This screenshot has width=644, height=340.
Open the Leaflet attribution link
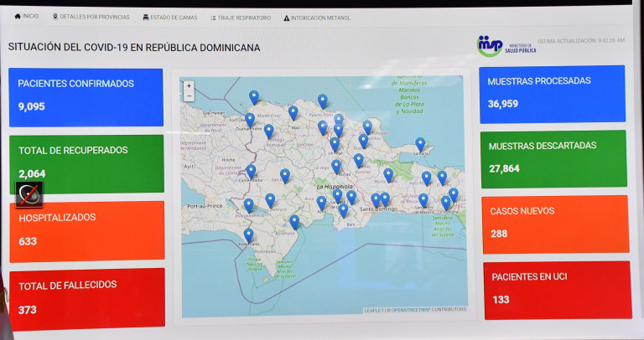(x=375, y=310)
